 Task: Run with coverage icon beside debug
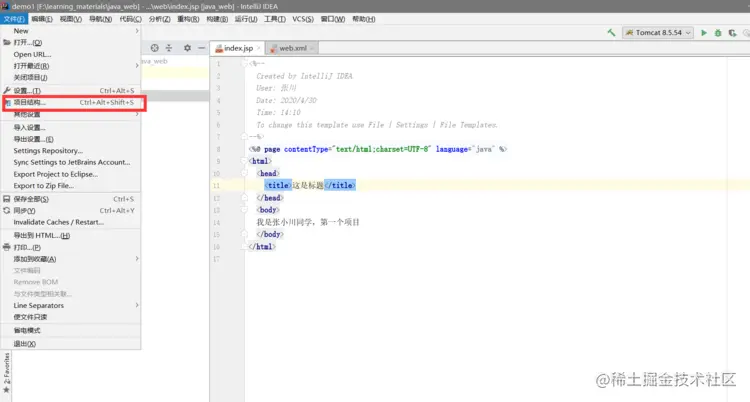point(732,33)
